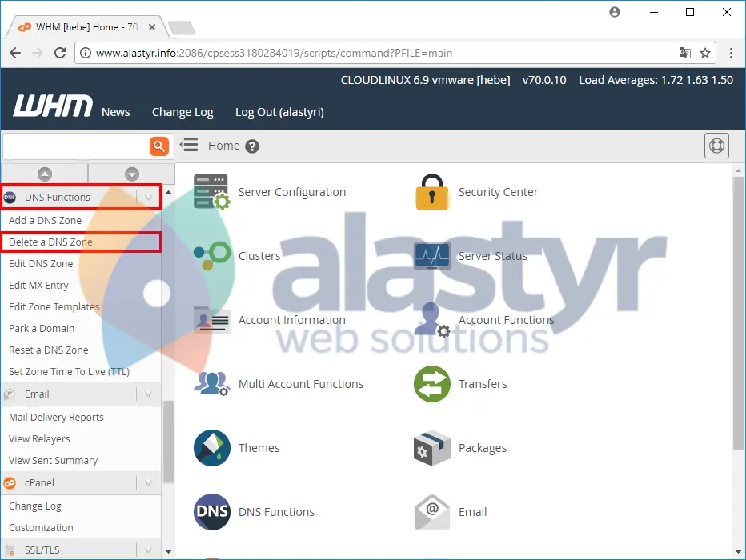The image size is (746, 560).
Task: Open the Themes paint icon
Action: (x=212, y=448)
